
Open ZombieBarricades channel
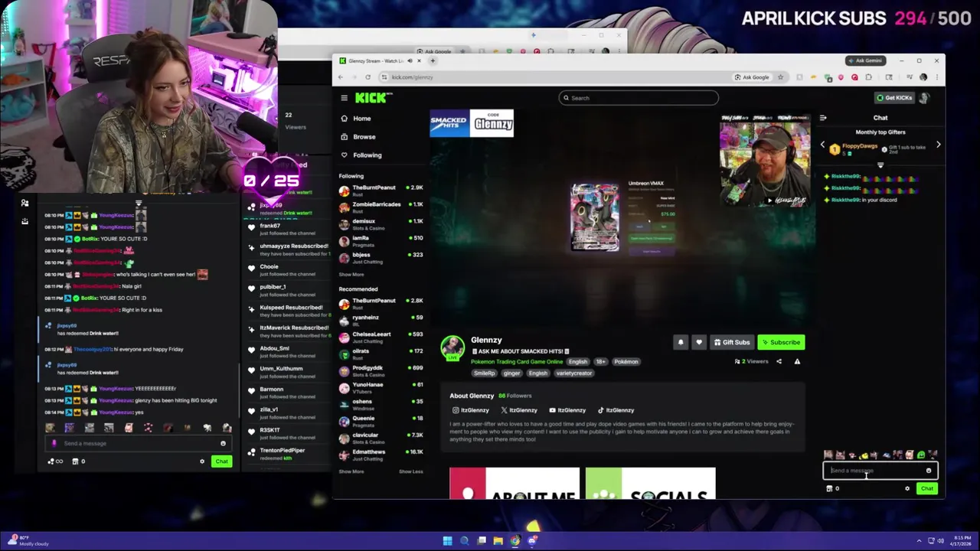pyautogui.click(x=381, y=207)
